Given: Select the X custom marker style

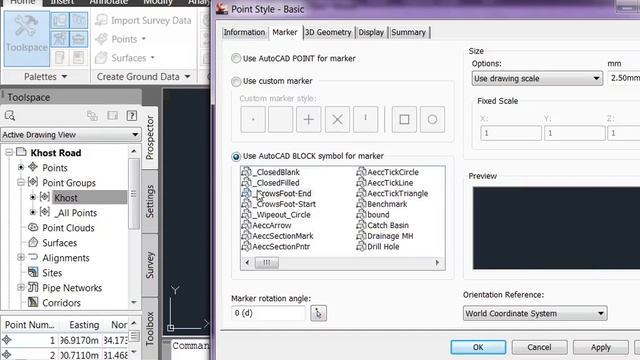Looking at the screenshot, I should 337,120.
